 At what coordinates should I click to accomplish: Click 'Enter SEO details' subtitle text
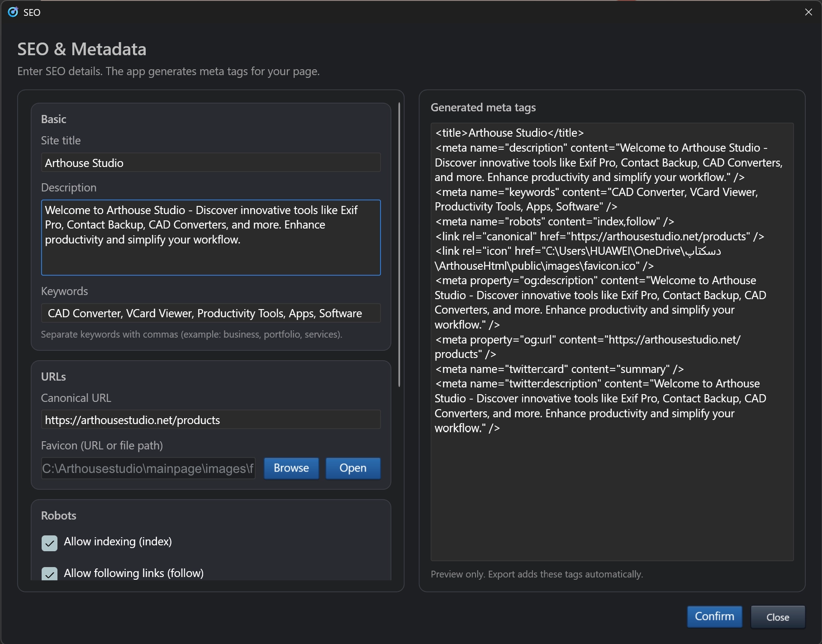tap(168, 71)
